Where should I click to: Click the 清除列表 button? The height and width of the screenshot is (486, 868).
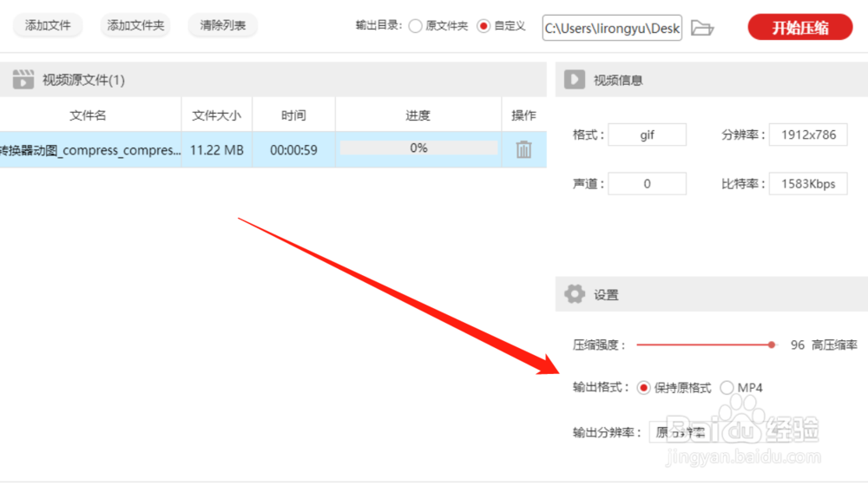[x=222, y=25]
